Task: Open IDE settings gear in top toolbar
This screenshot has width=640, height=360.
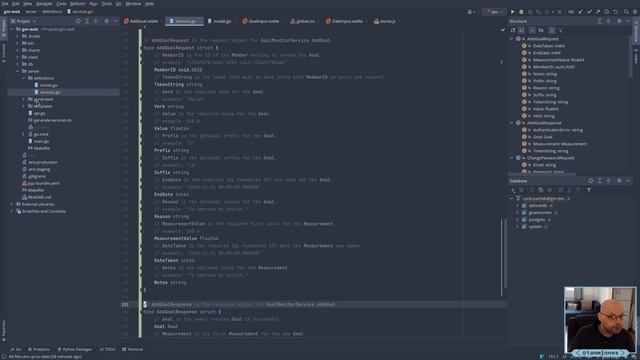Action: [x=635, y=12]
